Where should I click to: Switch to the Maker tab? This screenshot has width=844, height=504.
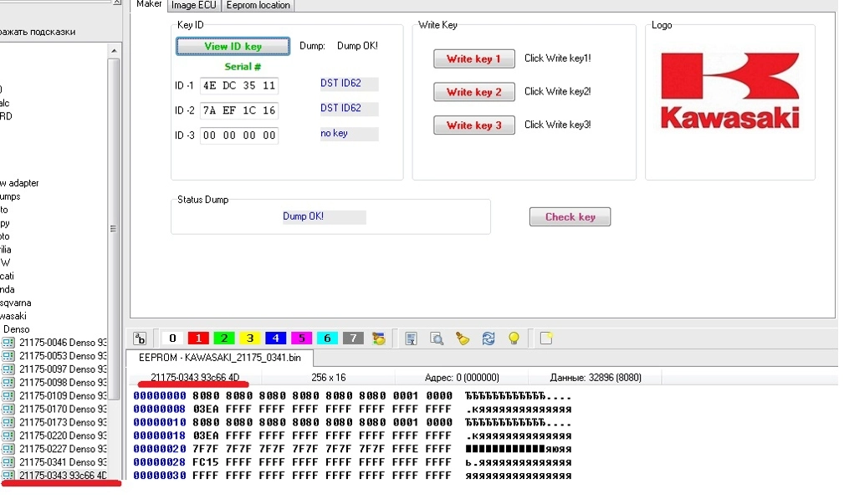click(x=149, y=4)
